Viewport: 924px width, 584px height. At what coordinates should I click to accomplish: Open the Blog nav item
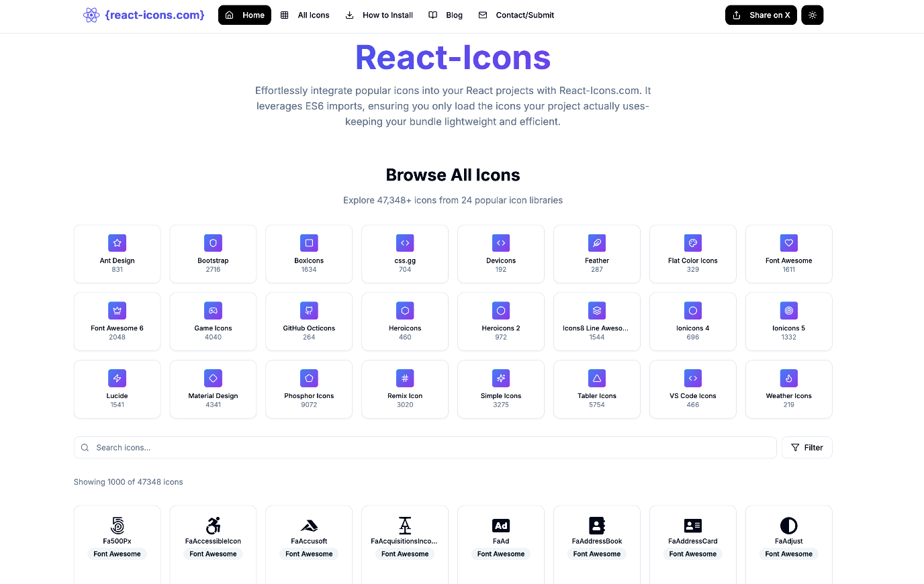[446, 15]
